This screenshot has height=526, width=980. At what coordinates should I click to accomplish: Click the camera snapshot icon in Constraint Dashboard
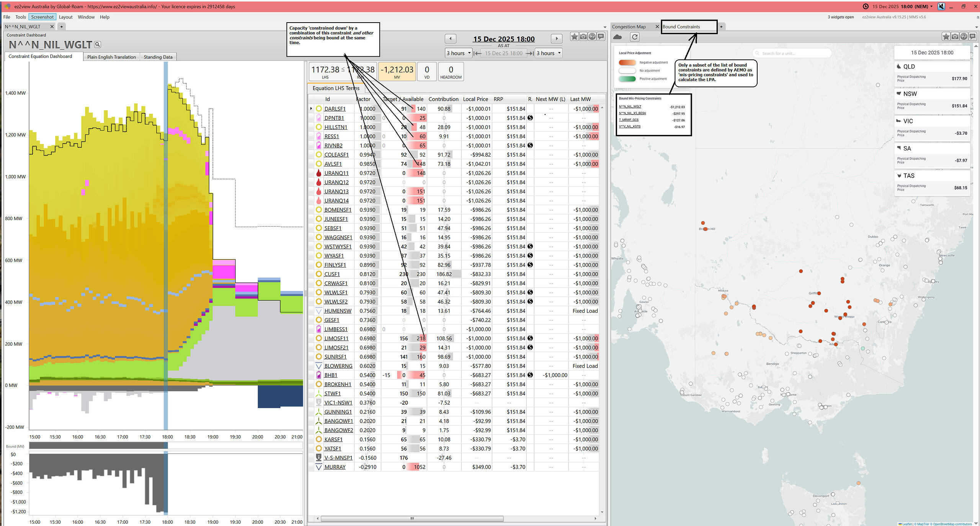pos(583,37)
